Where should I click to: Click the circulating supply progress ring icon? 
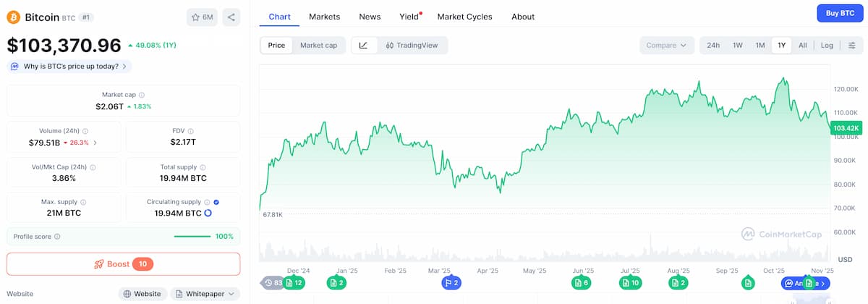(208, 214)
